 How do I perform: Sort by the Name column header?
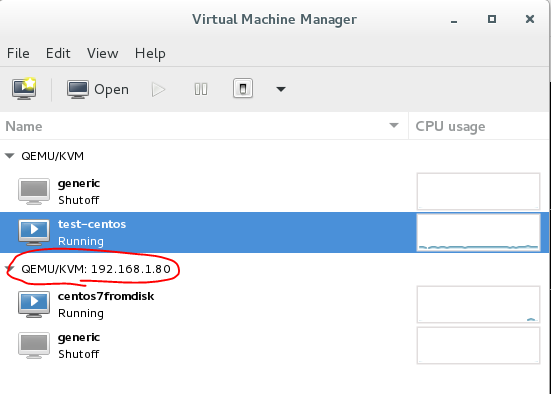pyautogui.click(x=204, y=126)
